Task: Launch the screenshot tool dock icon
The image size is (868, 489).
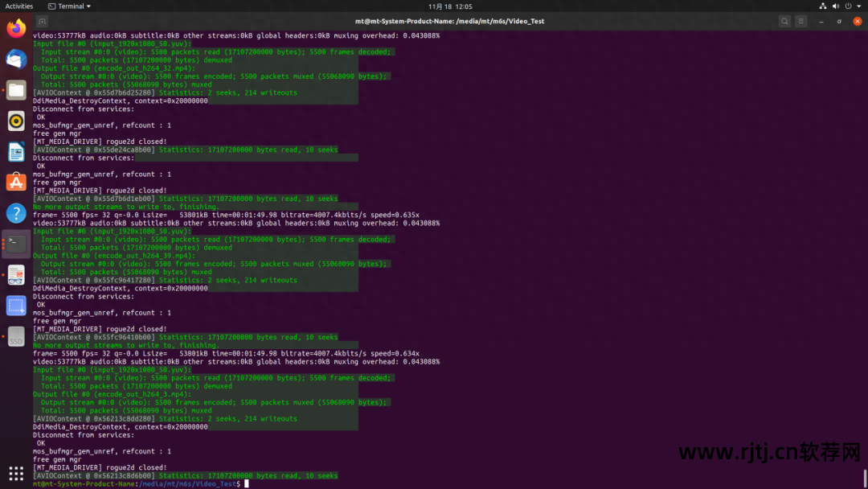Action: [16, 306]
